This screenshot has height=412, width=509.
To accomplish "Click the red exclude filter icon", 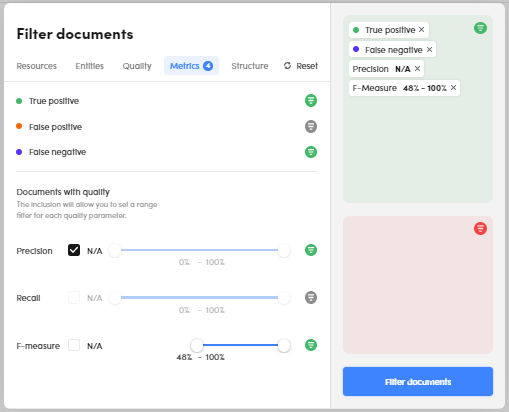I will (x=480, y=229).
